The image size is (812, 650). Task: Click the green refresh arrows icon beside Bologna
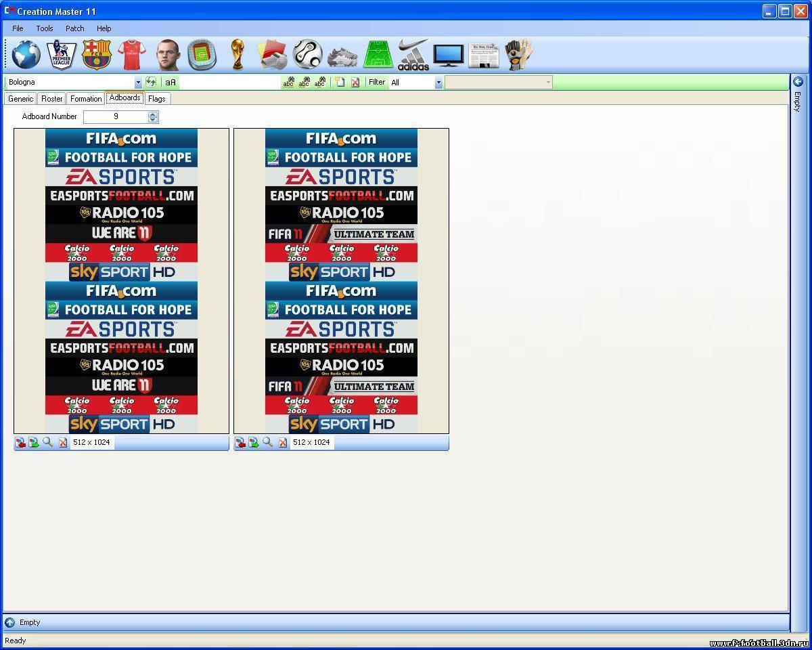[151, 82]
